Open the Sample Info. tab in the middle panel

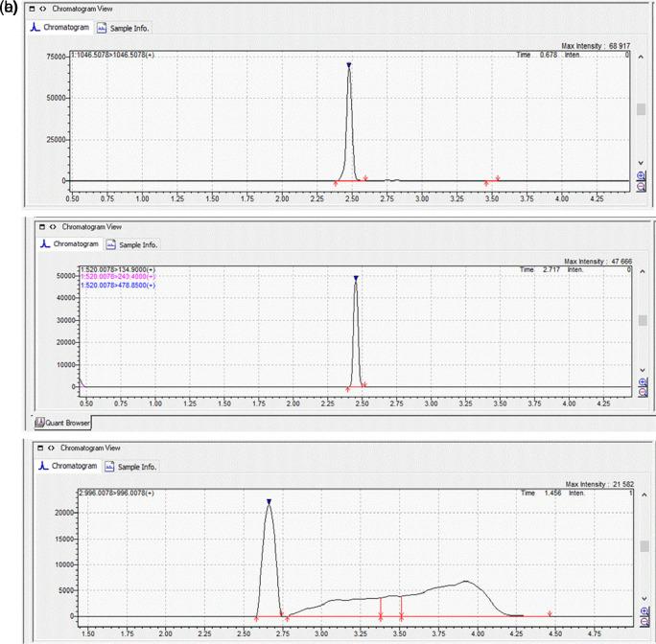[131, 245]
